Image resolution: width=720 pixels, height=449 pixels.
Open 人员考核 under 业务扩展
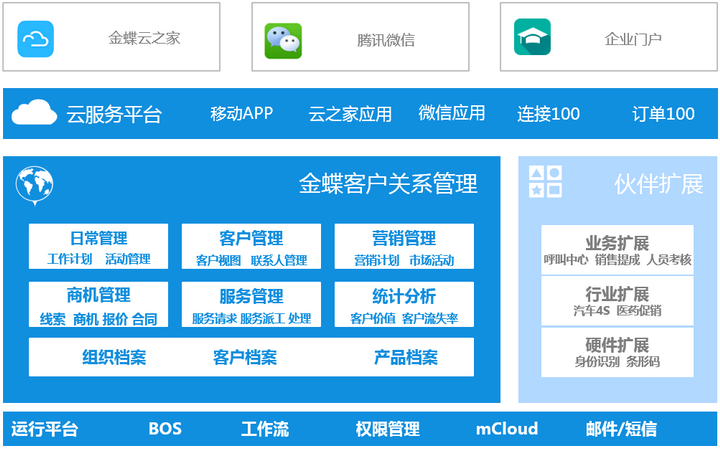[669, 260]
